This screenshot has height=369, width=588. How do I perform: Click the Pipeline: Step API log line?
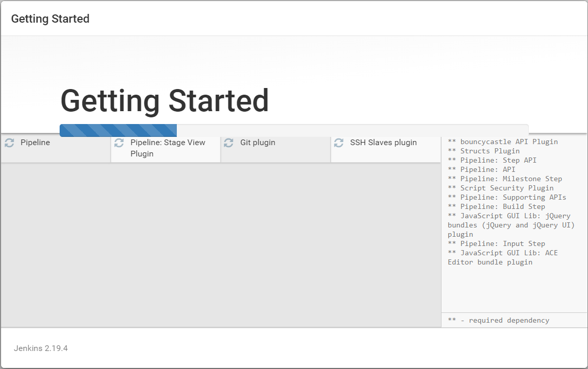click(492, 160)
